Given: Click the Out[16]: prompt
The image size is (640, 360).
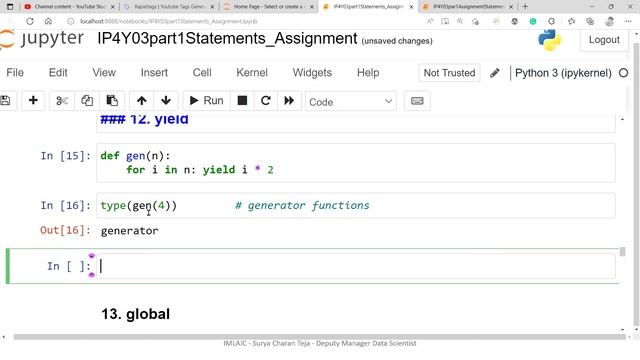Looking at the screenshot, I should (x=65, y=230).
